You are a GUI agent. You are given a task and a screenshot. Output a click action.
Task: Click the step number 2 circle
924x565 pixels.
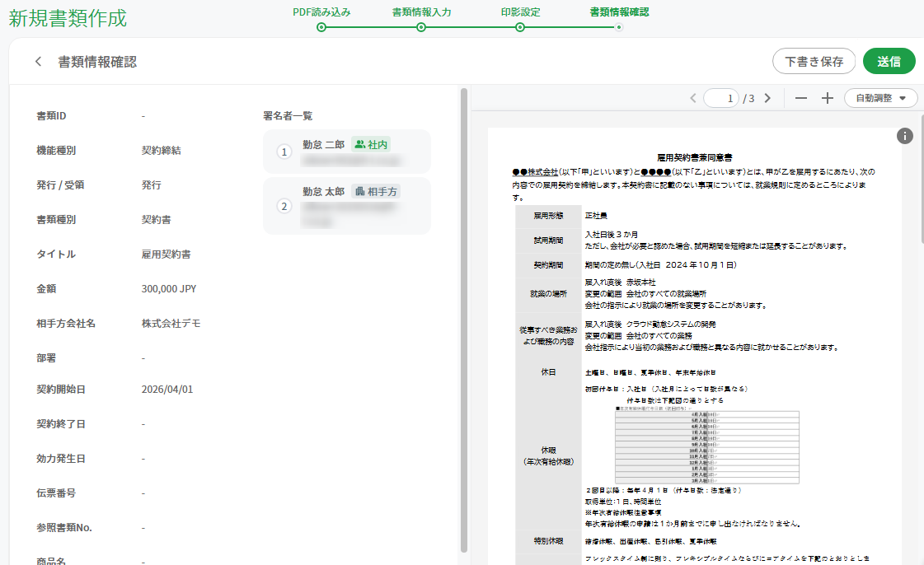coord(284,206)
